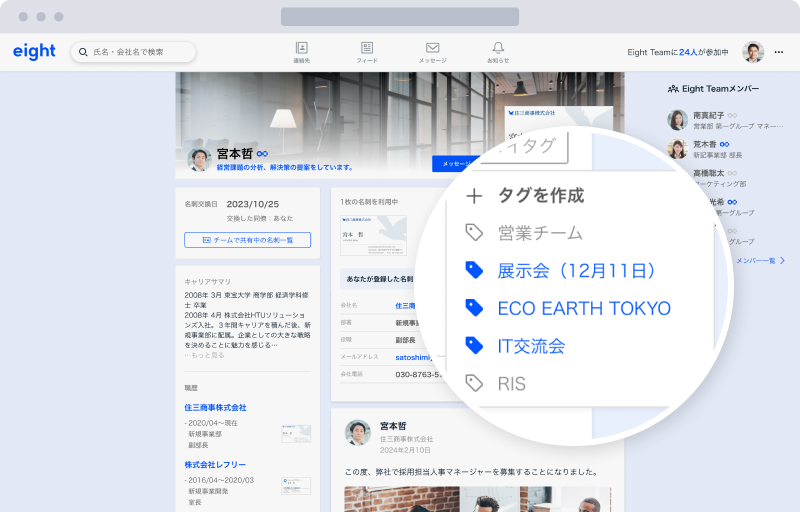Open the 連絡先 contacts icon
Image resolution: width=800 pixels, height=512 pixels.
(x=301, y=51)
